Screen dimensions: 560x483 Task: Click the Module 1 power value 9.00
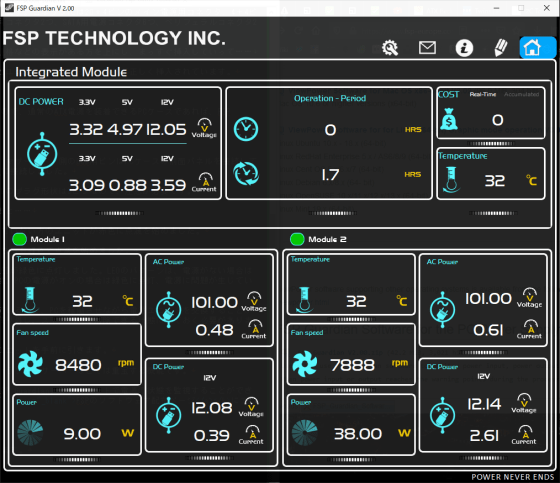82,434
